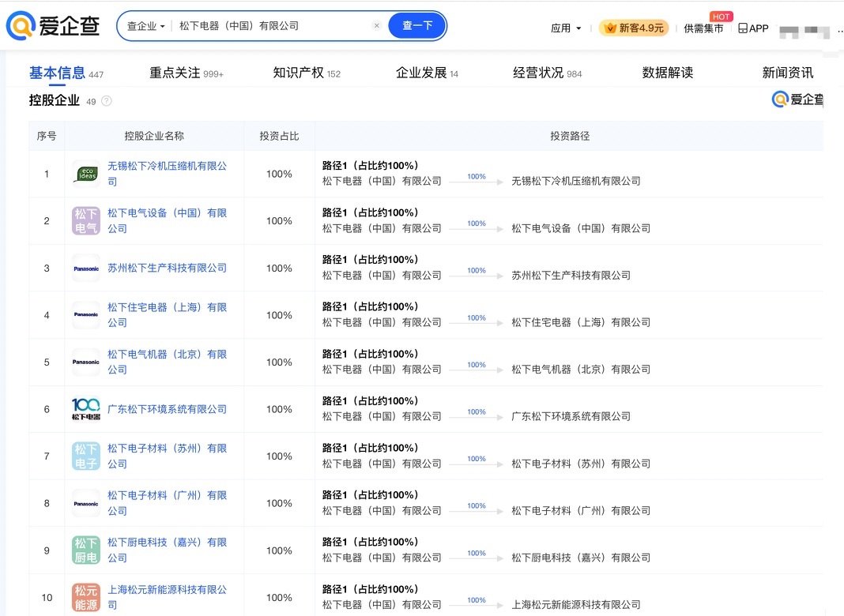Click the 投资占比 column header
Image resolution: width=844 pixels, height=616 pixels.
point(280,136)
